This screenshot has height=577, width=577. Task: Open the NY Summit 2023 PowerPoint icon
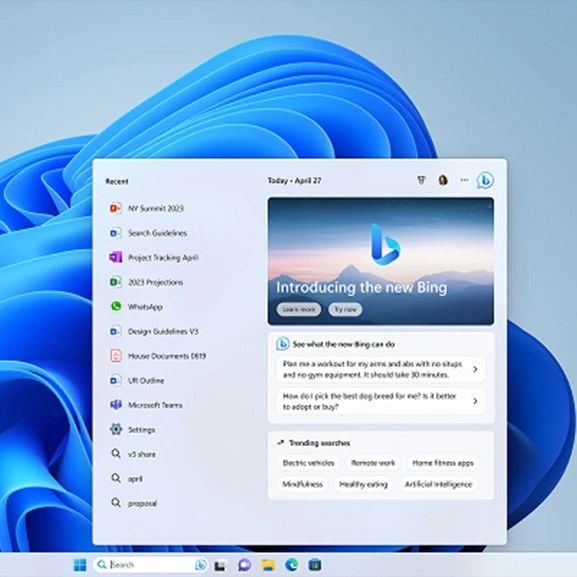point(116,208)
